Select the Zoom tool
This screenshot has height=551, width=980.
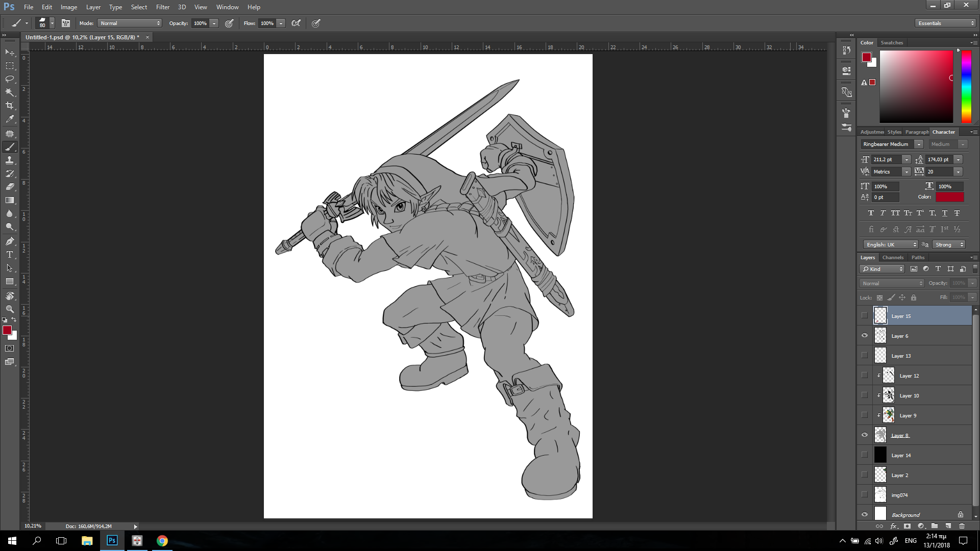coord(10,309)
